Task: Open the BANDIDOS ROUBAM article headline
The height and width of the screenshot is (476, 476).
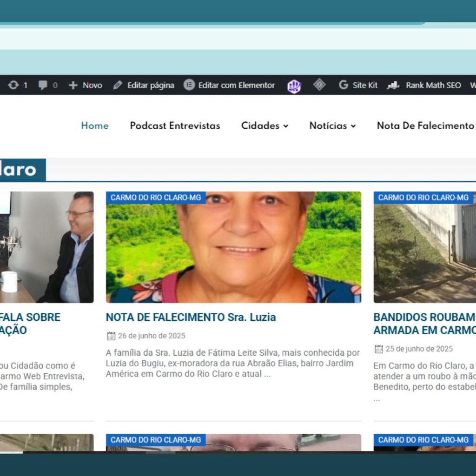Action: point(424,317)
